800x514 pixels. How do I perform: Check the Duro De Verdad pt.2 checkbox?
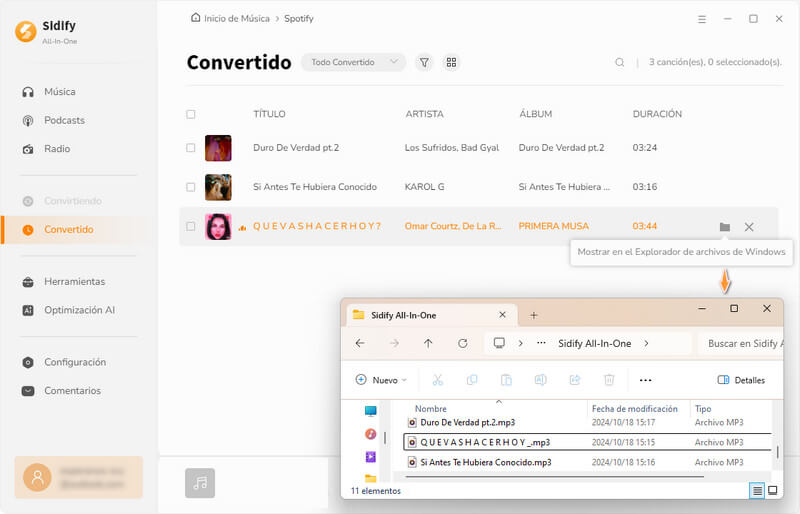coord(191,148)
